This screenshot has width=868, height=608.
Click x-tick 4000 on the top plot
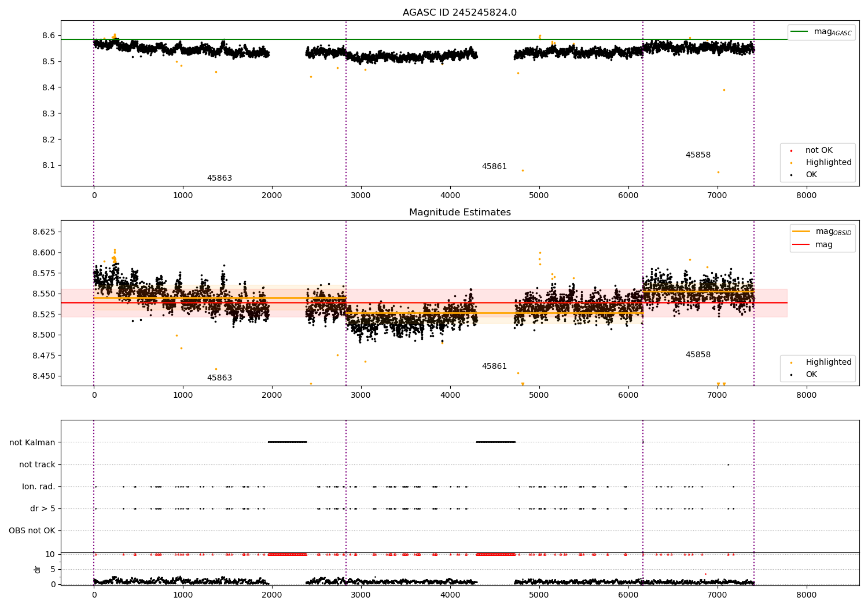point(450,196)
